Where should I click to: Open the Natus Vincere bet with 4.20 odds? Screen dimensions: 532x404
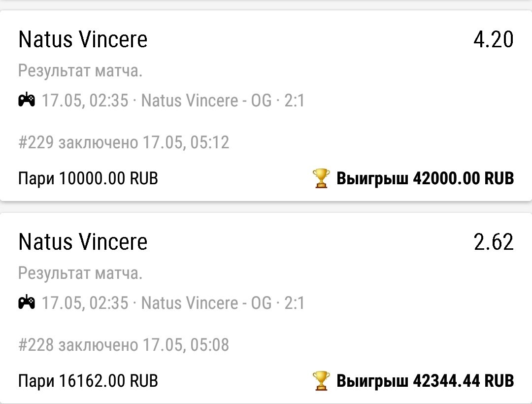tap(83, 40)
